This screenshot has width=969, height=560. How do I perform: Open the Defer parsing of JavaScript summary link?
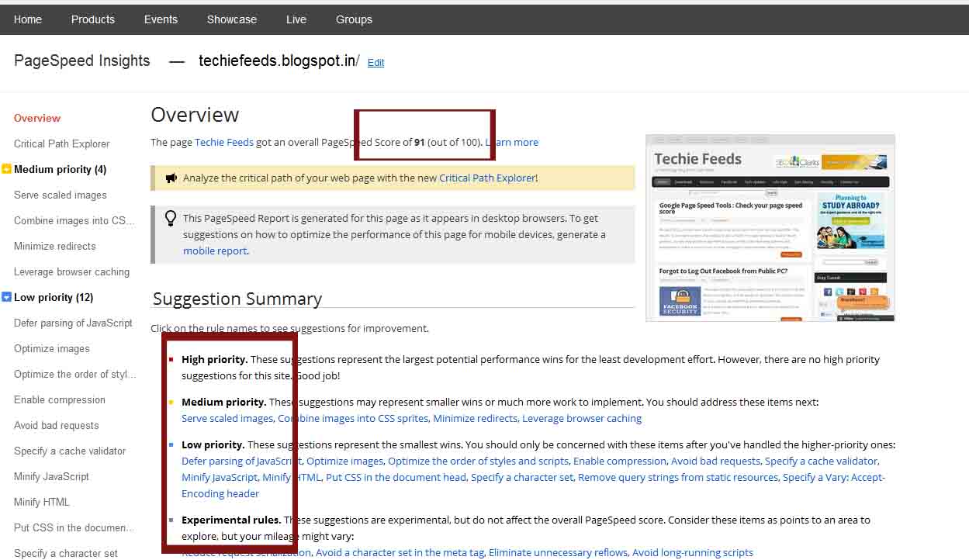[x=241, y=461]
